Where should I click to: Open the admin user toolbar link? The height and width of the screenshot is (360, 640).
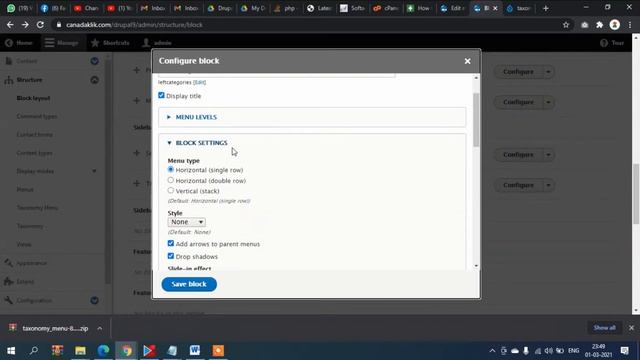(157, 43)
